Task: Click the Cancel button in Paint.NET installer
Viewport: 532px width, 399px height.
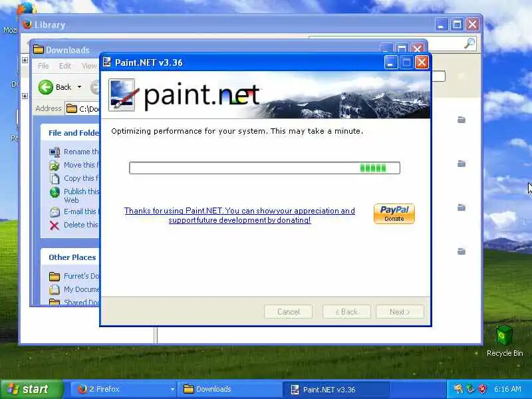Action: coord(288,312)
